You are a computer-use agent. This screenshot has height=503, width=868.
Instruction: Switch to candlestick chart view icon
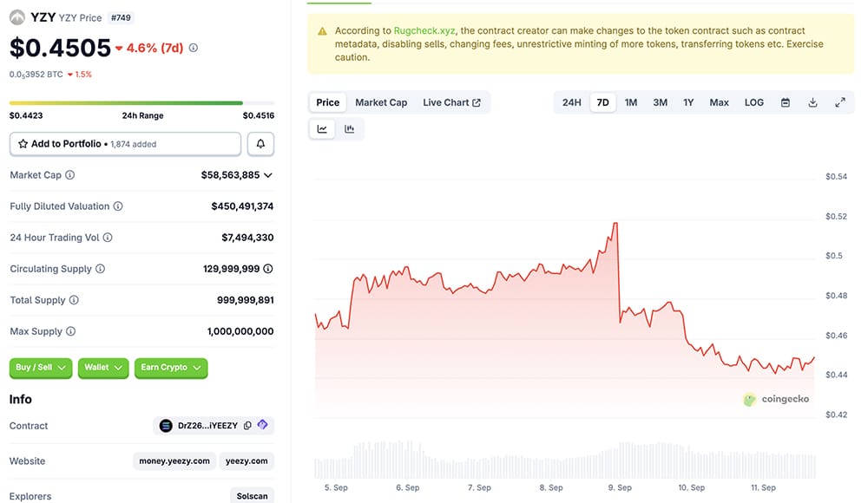349,129
